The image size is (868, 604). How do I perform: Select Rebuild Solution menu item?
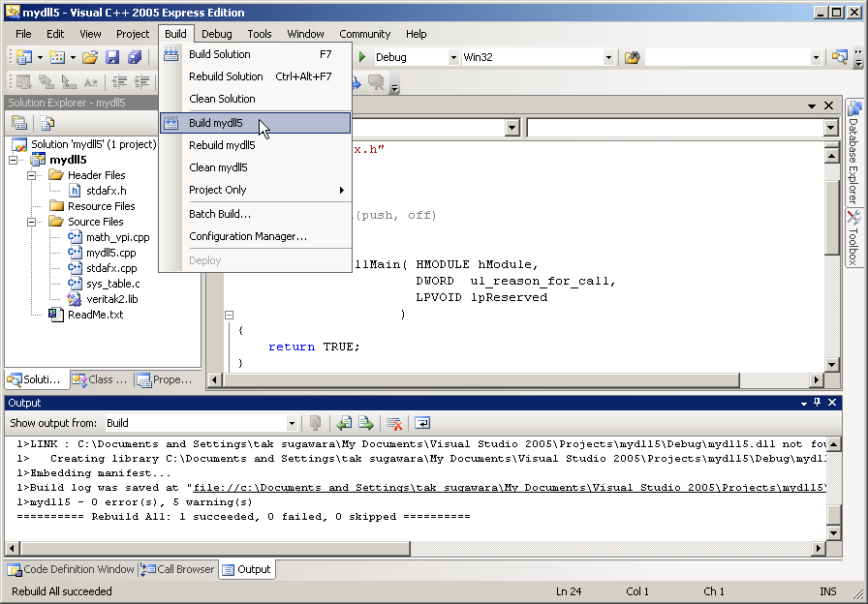(256, 76)
